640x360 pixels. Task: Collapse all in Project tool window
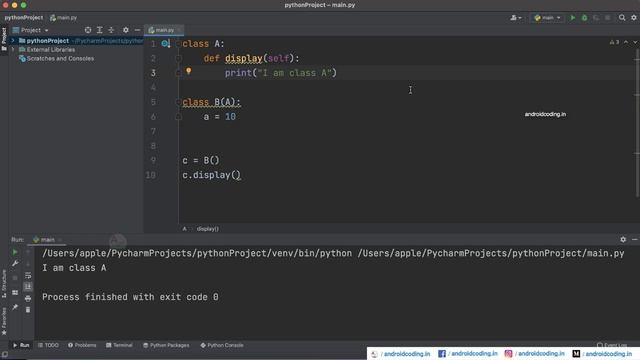click(111, 30)
